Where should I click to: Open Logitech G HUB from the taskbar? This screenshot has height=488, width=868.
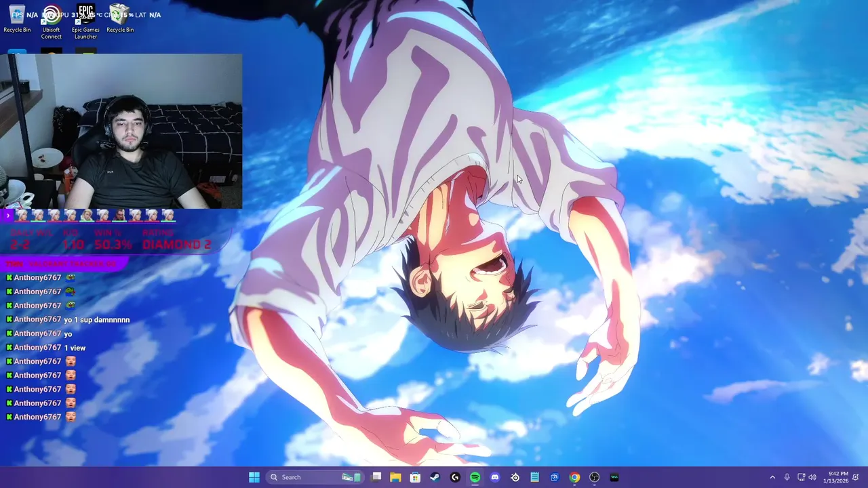tap(455, 477)
